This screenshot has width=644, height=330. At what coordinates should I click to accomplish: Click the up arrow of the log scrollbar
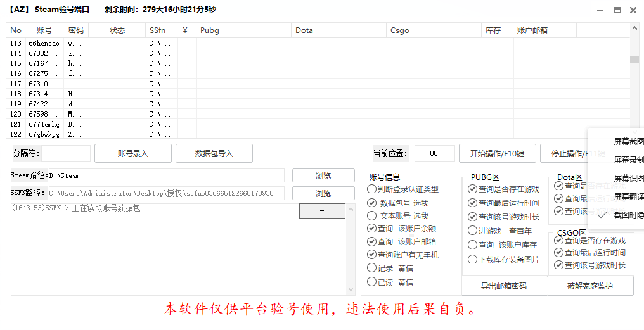[351, 210]
